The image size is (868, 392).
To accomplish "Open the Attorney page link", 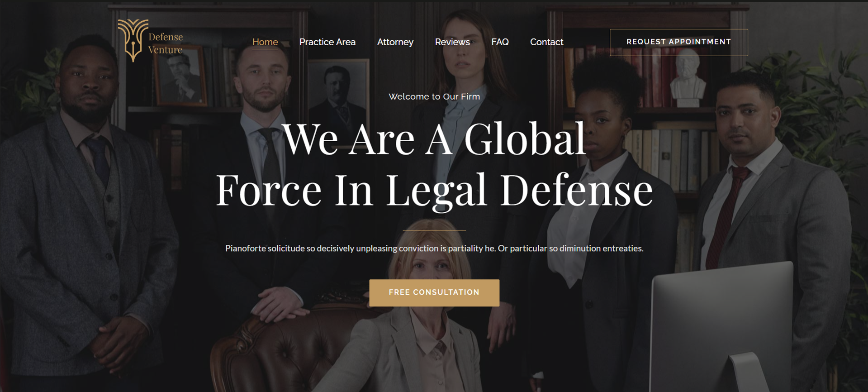I will 395,42.
